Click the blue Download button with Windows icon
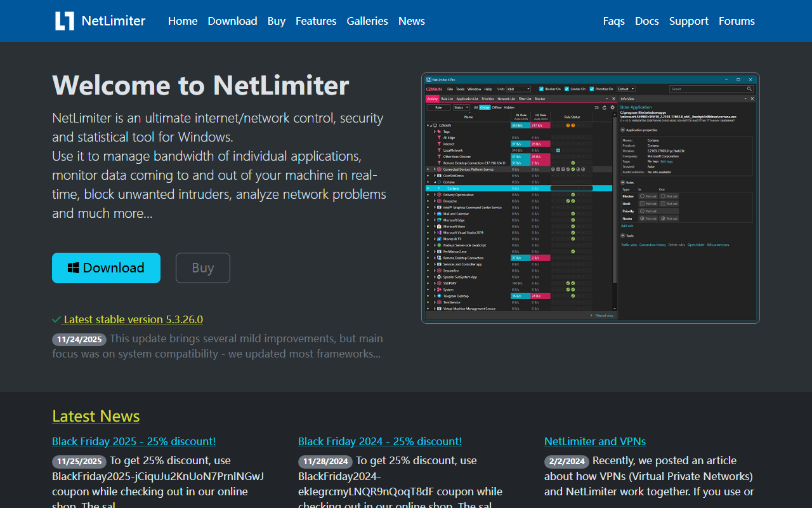The height and width of the screenshot is (508, 812). 106,268
